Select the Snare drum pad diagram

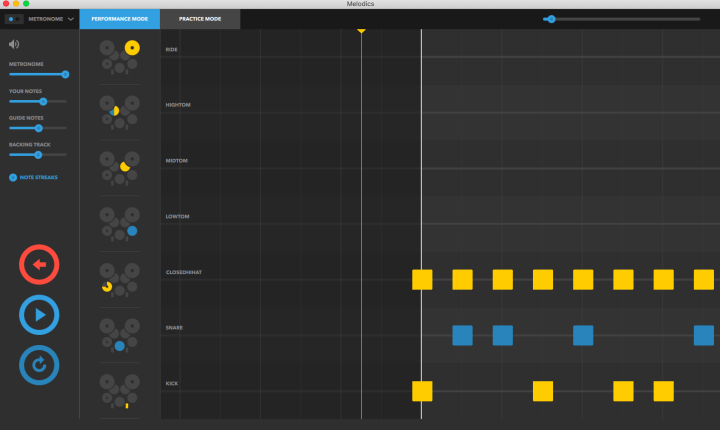(x=119, y=335)
